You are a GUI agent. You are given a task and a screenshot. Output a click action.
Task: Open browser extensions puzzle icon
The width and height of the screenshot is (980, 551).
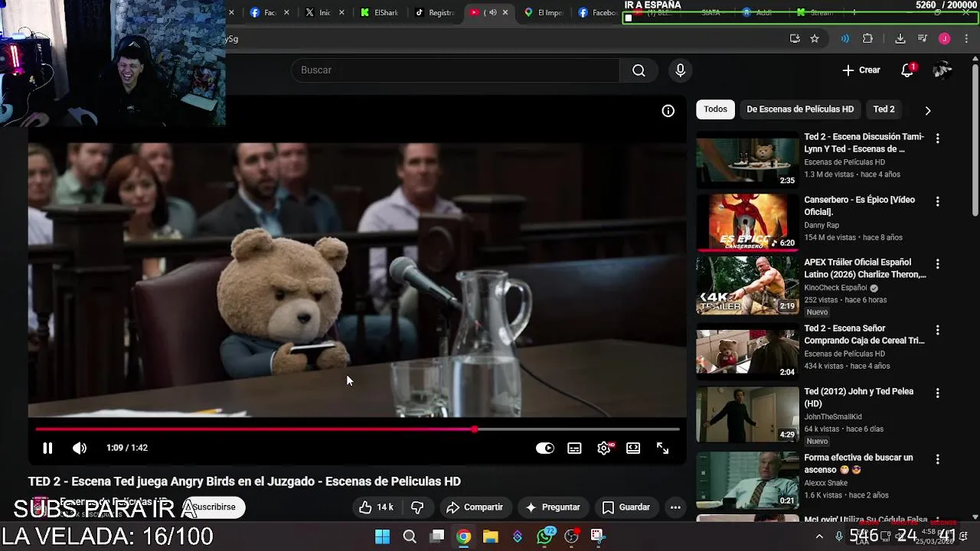(x=867, y=39)
